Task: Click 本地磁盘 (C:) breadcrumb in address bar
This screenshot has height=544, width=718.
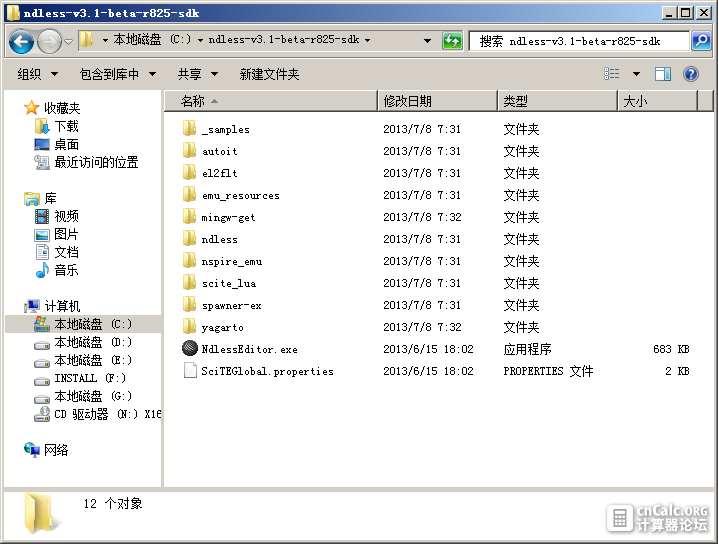Action: pyautogui.click(x=152, y=39)
